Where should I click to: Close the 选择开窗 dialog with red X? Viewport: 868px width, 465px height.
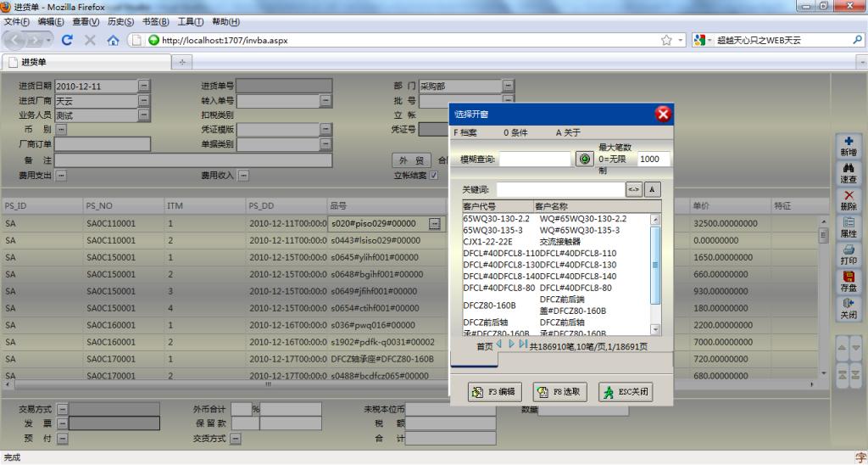click(x=663, y=115)
